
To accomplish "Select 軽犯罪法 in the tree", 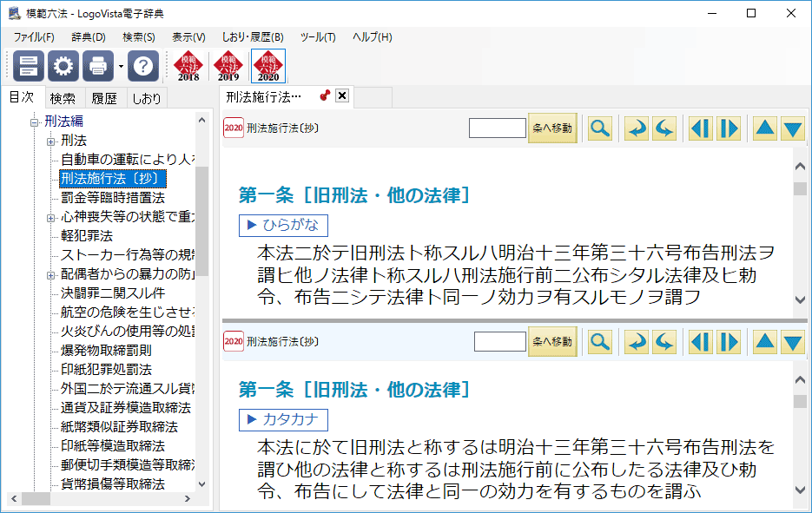I will pyautogui.click(x=87, y=236).
